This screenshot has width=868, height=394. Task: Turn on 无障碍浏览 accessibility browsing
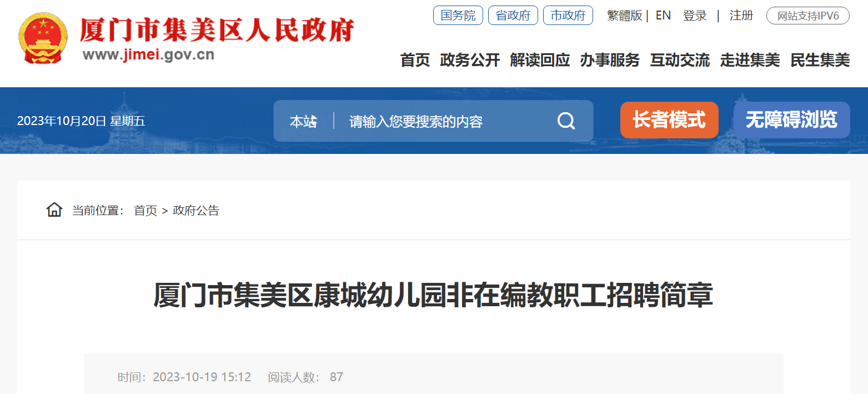tap(791, 120)
